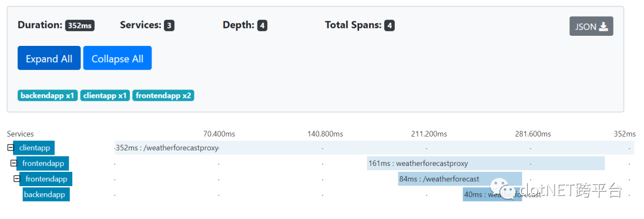Screen dimensions: 644x219
Task: Select the 161ms weatherforecastproxy span bar
Action: (486, 164)
